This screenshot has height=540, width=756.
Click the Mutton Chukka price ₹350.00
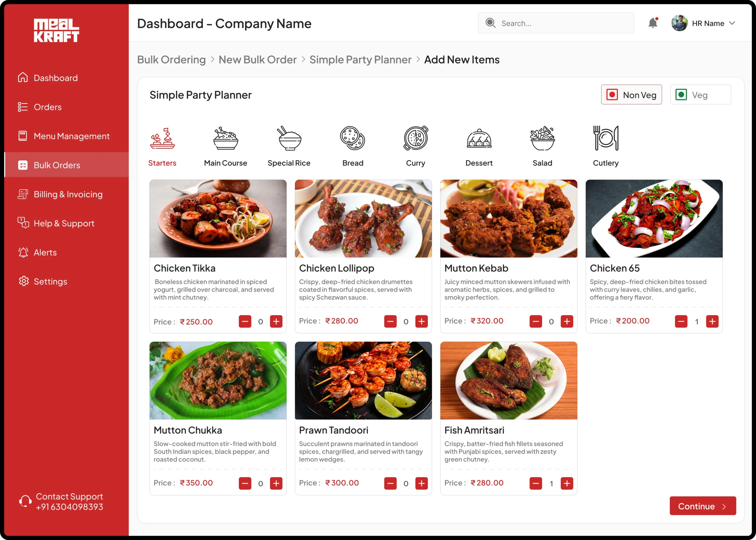point(196,483)
